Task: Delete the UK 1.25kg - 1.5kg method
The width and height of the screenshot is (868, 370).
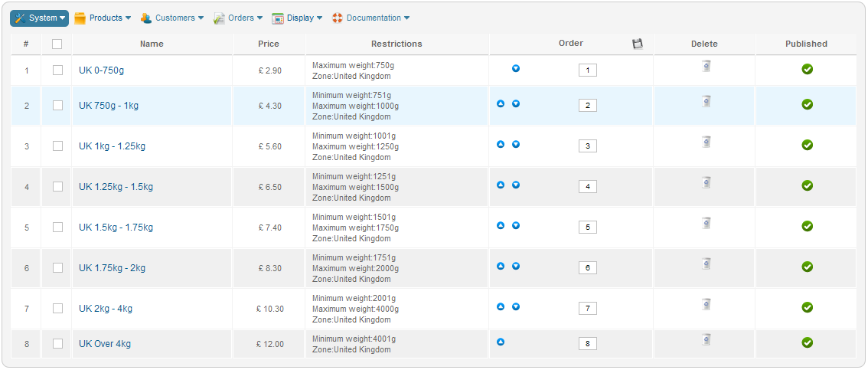Action: [x=706, y=182]
